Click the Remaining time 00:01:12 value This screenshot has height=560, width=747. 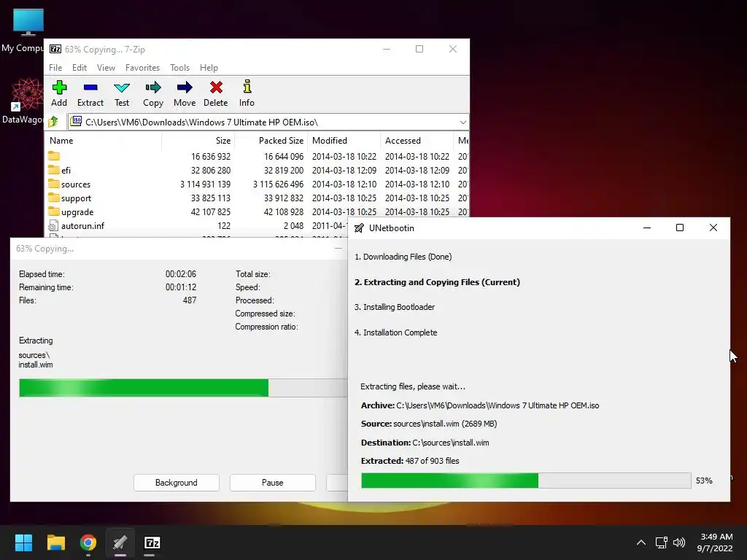click(181, 287)
